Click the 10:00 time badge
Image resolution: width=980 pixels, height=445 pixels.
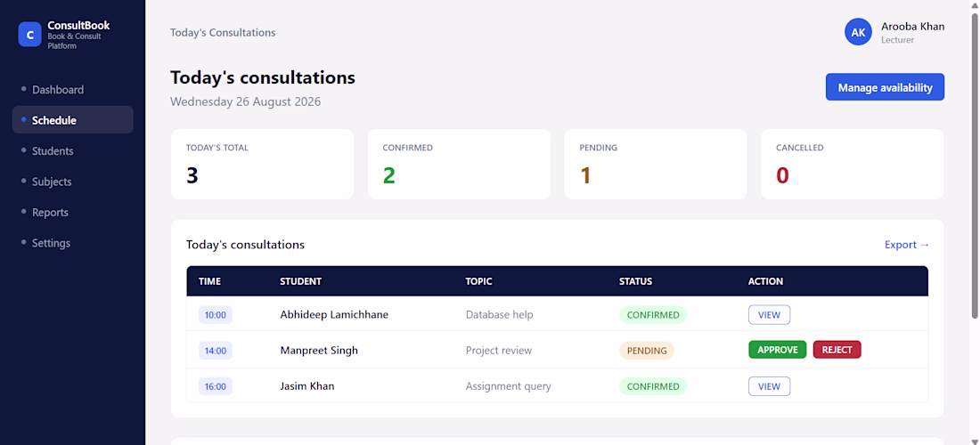point(216,314)
